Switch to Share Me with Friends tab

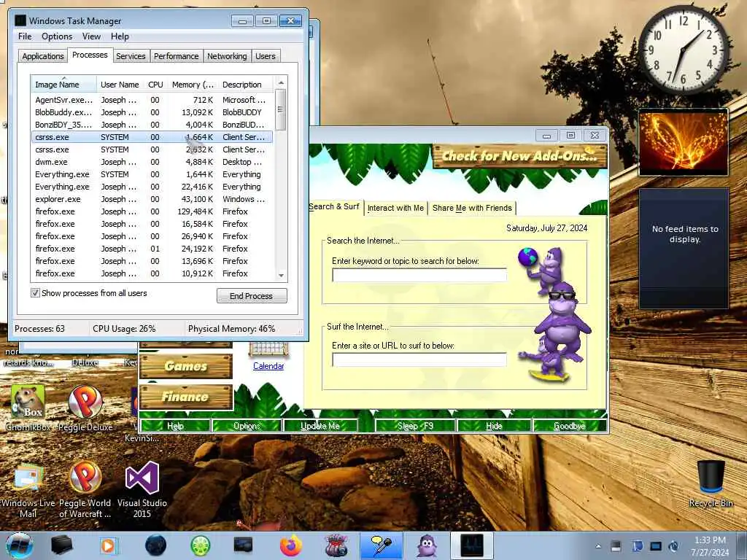pos(472,208)
